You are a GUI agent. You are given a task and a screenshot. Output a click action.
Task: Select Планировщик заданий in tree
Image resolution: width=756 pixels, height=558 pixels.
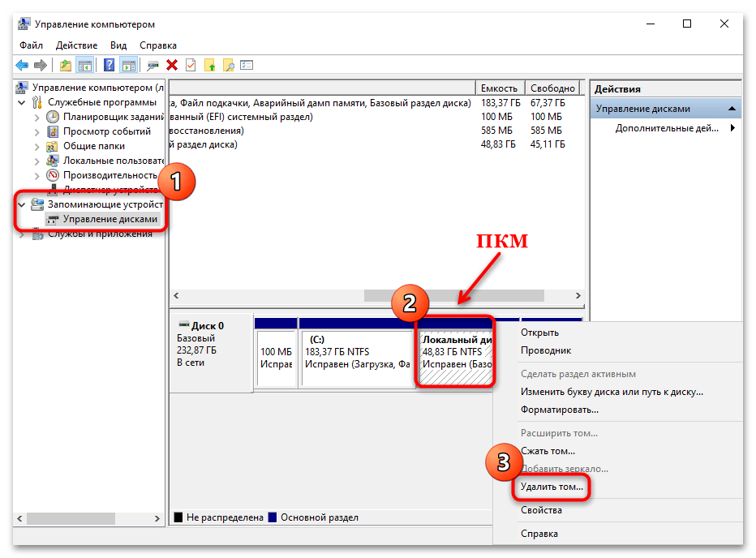[x=114, y=117]
